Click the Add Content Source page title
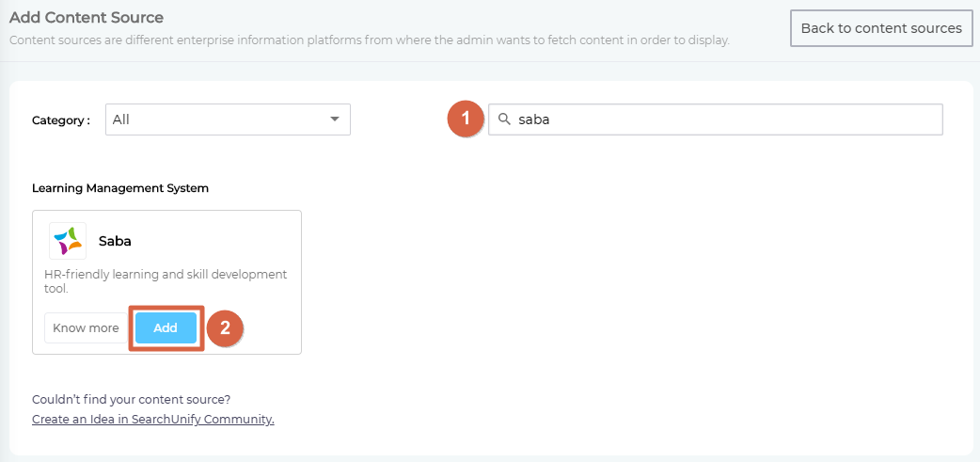The height and width of the screenshot is (462, 980). click(x=87, y=18)
